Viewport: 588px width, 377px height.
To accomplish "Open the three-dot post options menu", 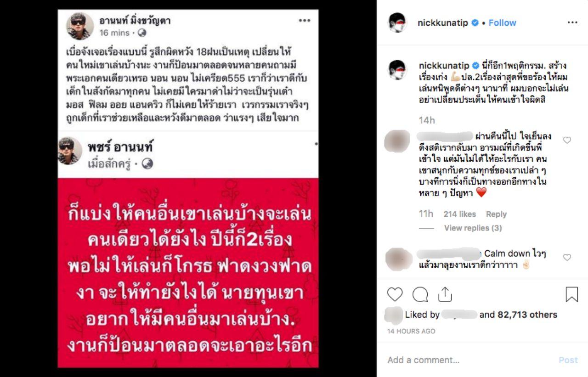I will point(572,23).
